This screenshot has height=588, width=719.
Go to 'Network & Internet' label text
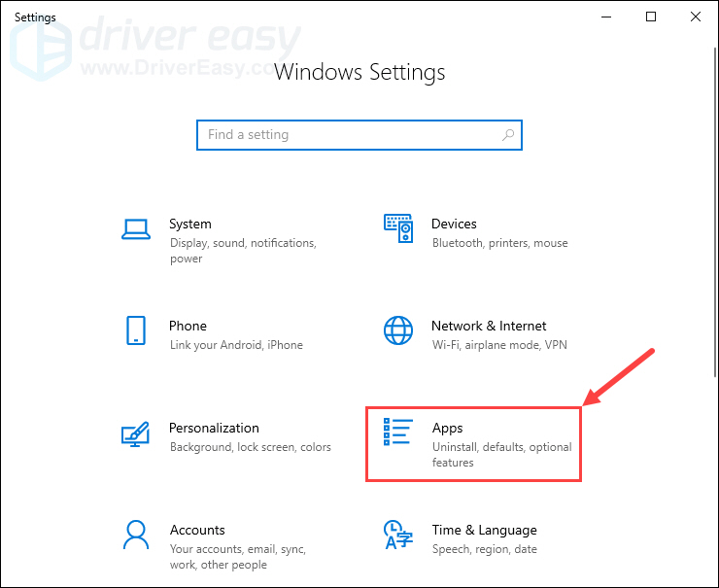pos(489,326)
